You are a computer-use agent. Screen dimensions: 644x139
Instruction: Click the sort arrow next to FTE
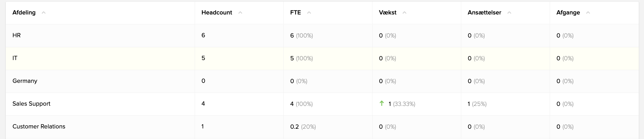tap(309, 13)
